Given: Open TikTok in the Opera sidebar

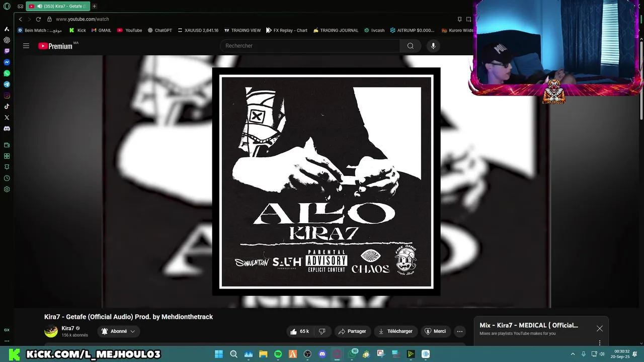Looking at the screenshot, I should pos(7,106).
